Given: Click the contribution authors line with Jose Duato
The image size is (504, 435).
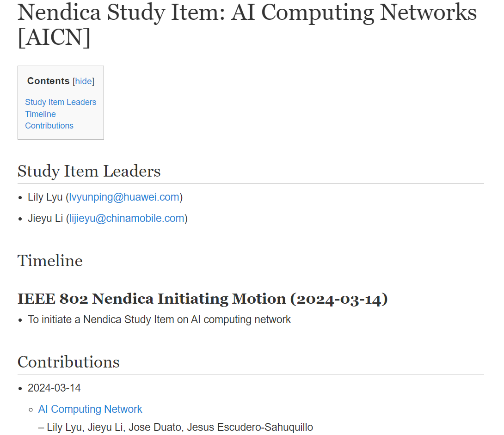Looking at the screenshot, I should point(176,427).
